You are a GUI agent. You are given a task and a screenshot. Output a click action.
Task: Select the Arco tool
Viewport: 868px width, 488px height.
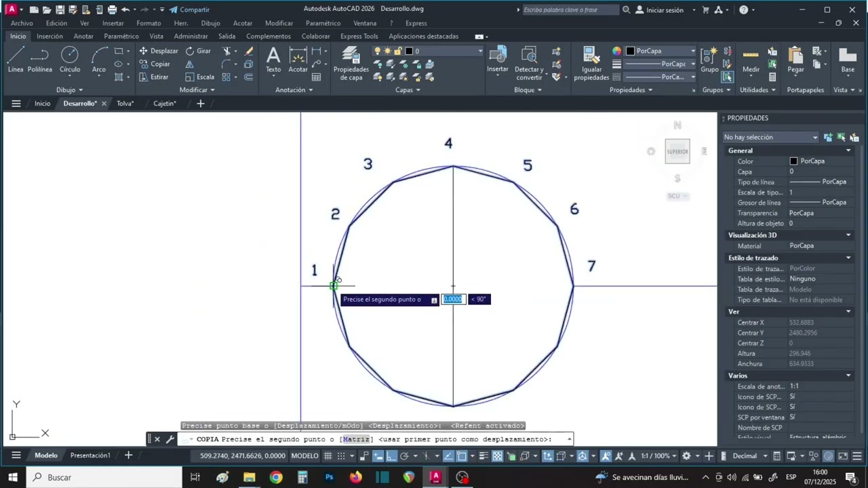99,60
